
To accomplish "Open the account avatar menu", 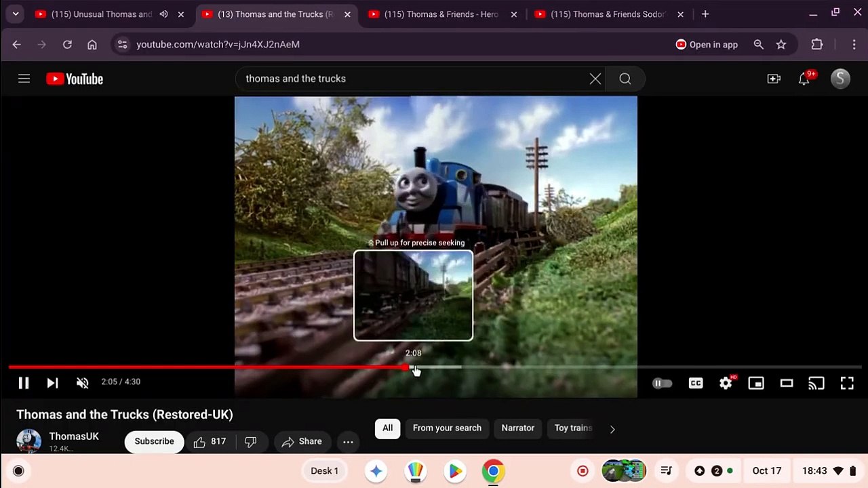I will (840, 79).
